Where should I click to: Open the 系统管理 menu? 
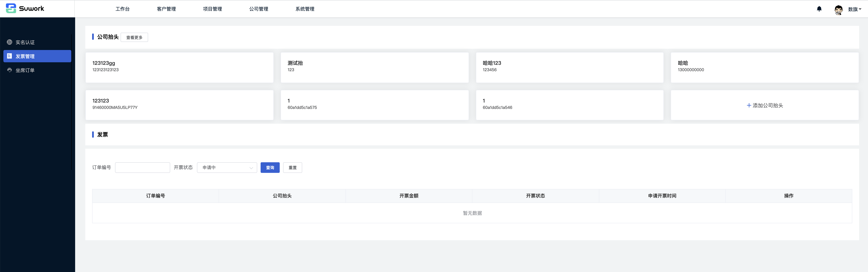click(x=305, y=9)
